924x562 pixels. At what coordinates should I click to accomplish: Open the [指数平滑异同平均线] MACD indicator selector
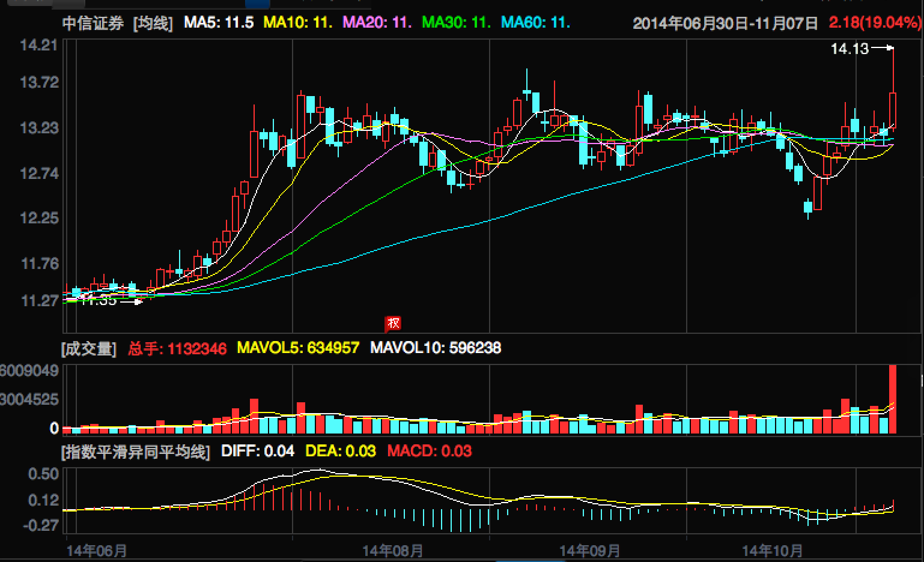click(136, 452)
